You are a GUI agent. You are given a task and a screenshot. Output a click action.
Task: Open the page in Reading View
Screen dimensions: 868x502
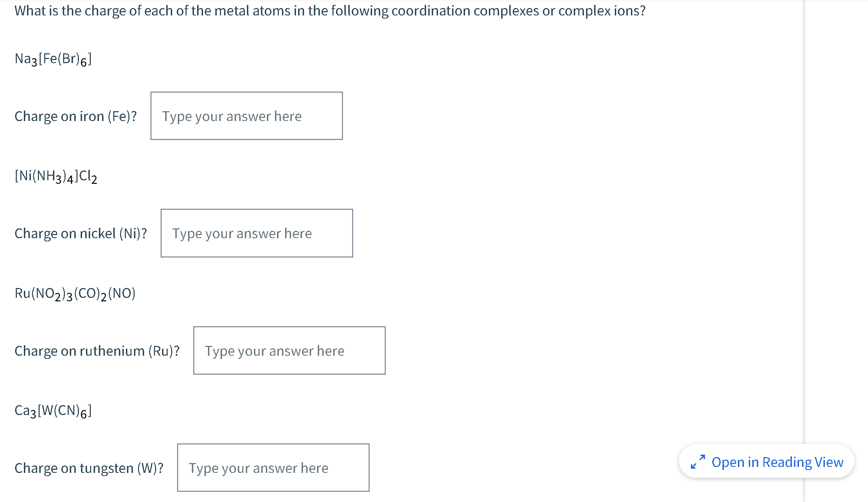pos(766,462)
